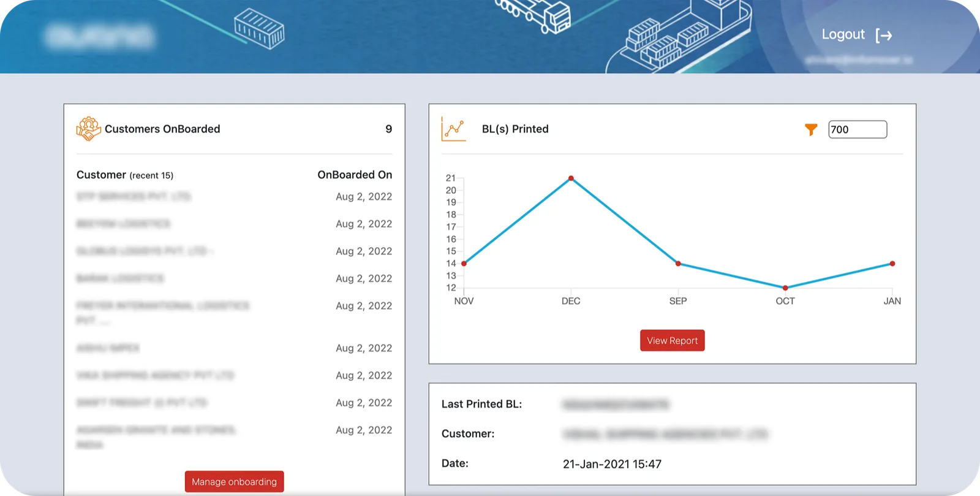Image resolution: width=980 pixels, height=496 pixels.
Task: Select the OCT data point on chart
Action: pos(785,288)
